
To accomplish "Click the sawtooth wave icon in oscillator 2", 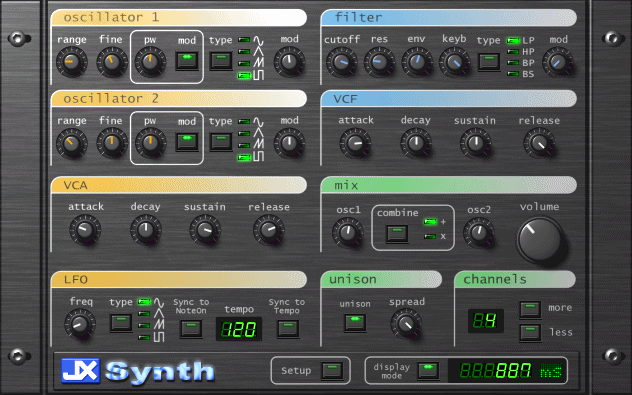I will click(x=258, y=144).
